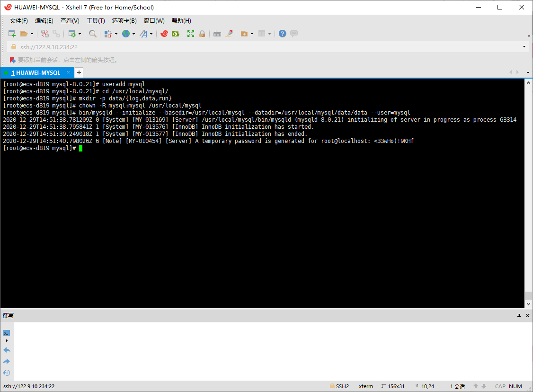Click the status bar down arrow icon
The width and height of the screenshot is (533, 392).
[484, 386]
